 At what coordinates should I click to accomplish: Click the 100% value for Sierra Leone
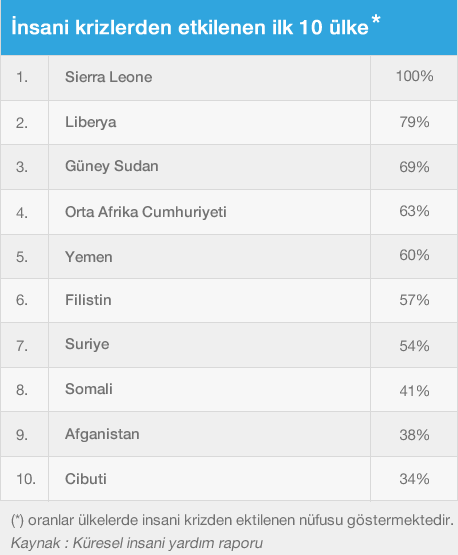[414, 76]
